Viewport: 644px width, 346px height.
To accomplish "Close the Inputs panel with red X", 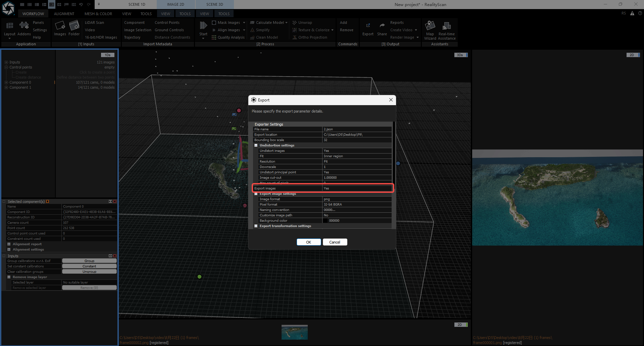I will tap(115, 256).
